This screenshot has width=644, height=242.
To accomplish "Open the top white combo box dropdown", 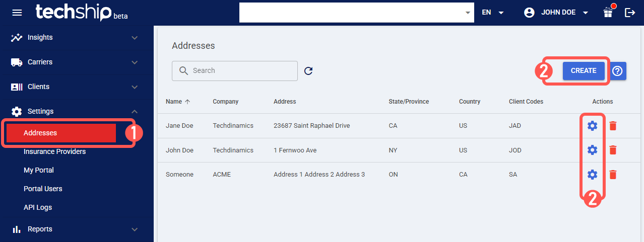I will pyautogui.click(x=357, y=13).
